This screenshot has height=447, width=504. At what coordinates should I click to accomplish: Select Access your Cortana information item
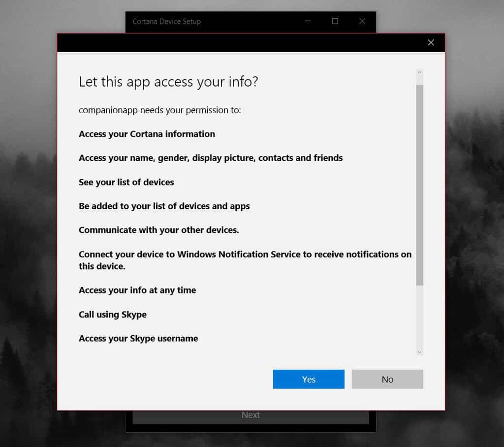[x=146, y=134]
